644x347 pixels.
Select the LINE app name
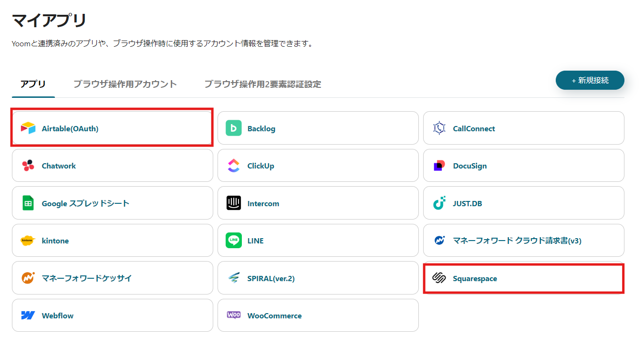click(256, 241)
